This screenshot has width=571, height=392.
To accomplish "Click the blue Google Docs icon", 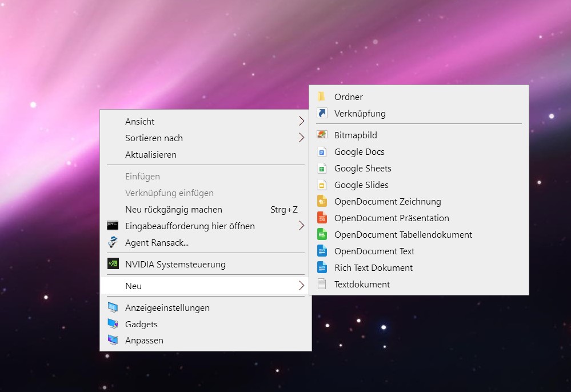I will [x=322, y=152].
